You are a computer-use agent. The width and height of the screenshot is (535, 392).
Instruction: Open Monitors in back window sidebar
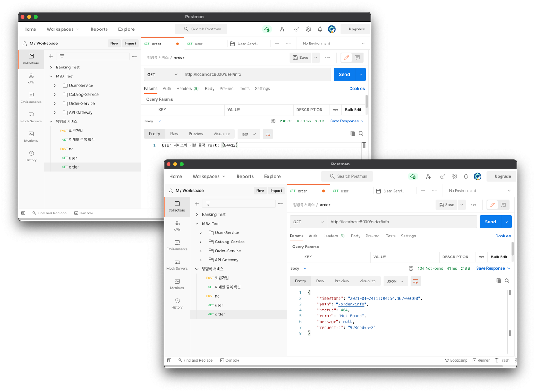point(31,137)
